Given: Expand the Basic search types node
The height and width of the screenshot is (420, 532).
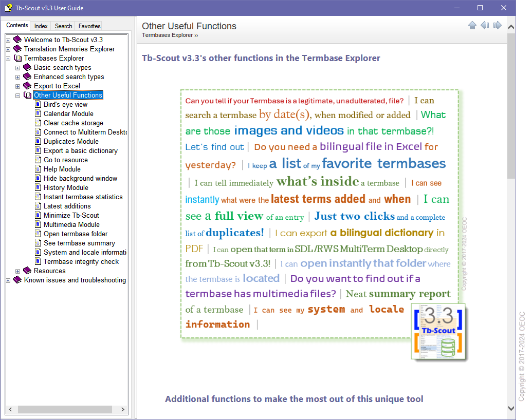Looking at the screenshot, I should click(18, 68).
